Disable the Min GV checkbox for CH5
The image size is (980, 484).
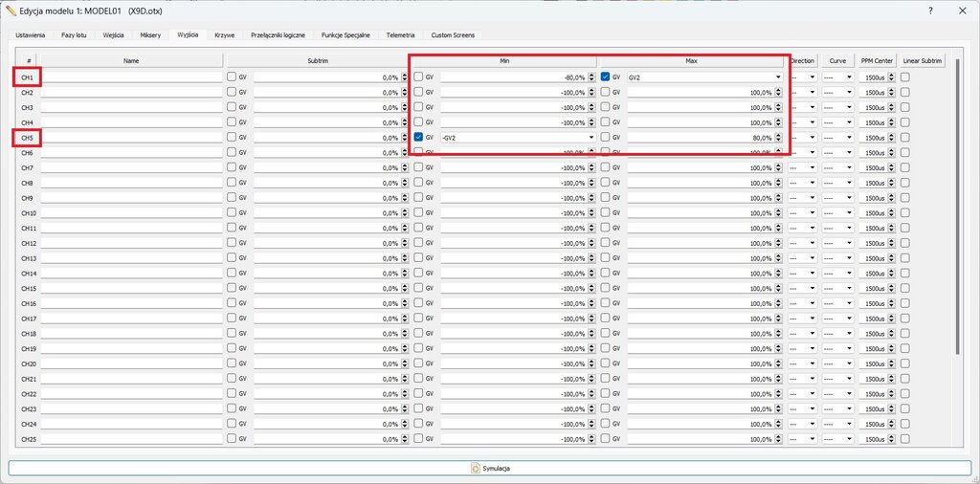(419, 138)
